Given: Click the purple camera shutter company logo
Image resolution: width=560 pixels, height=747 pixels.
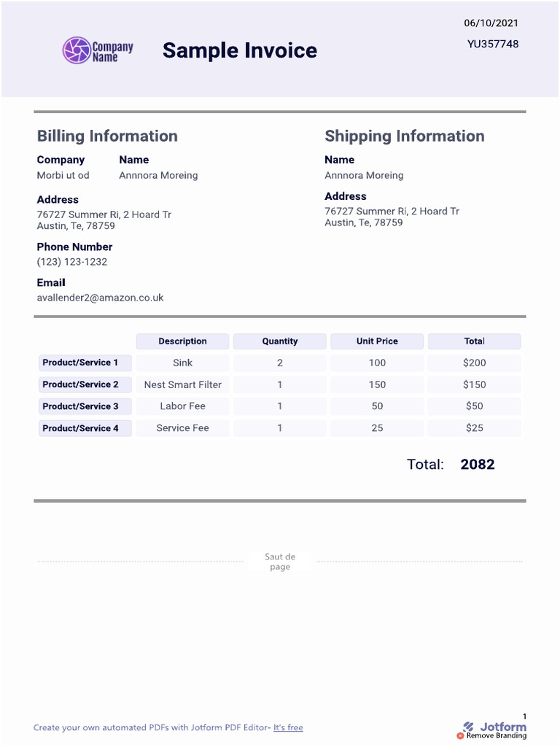Looking at the screenshot, I should coord(77,50).
